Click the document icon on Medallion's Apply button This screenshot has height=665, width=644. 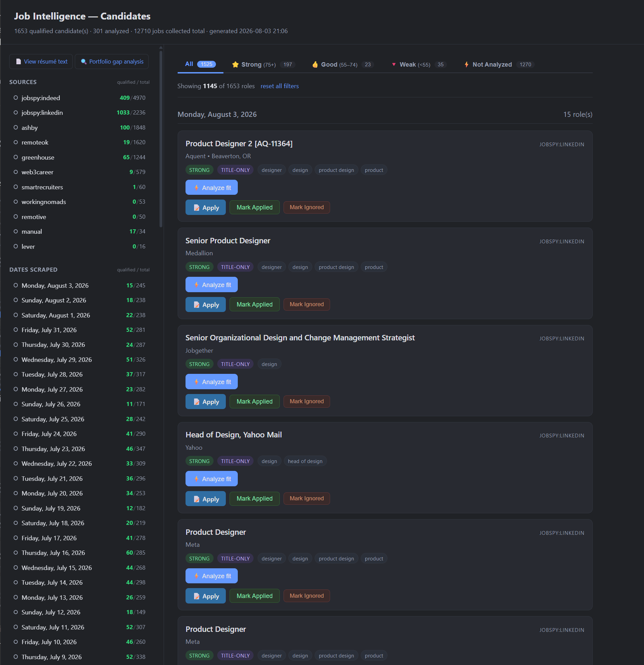[197, 305]
